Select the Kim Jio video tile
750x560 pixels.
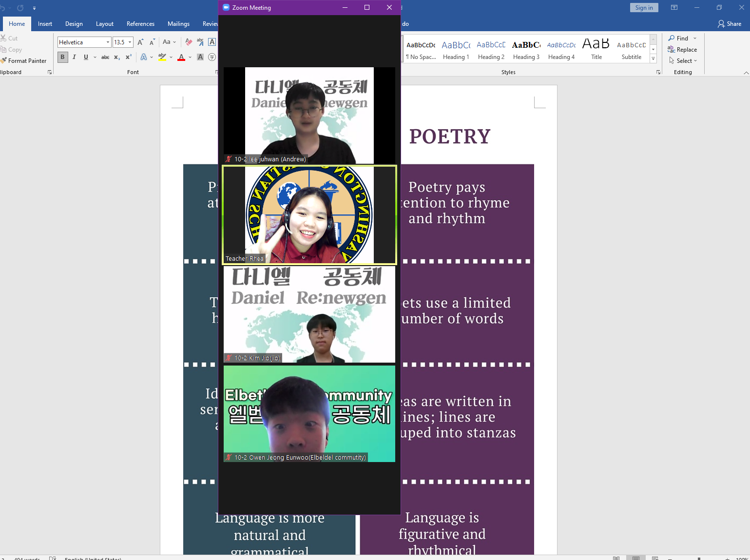tap(309, 314)
